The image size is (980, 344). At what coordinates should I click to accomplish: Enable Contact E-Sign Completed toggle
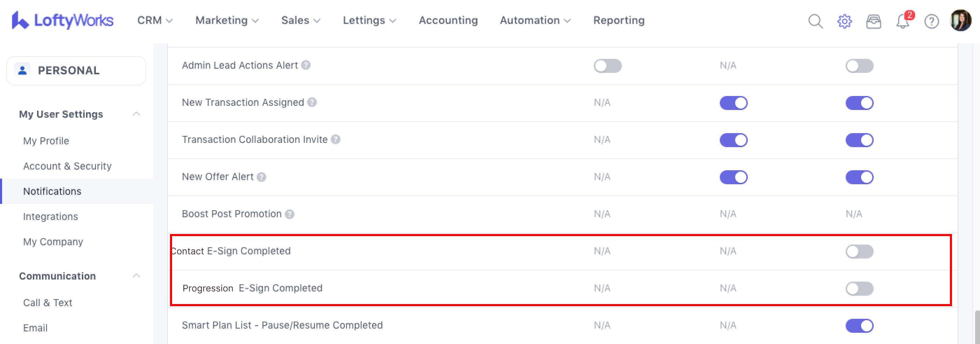(x=859, y=252)
